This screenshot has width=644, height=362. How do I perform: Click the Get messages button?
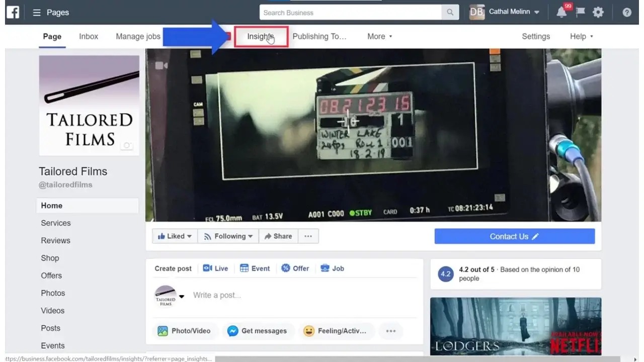tap(257, 331)
